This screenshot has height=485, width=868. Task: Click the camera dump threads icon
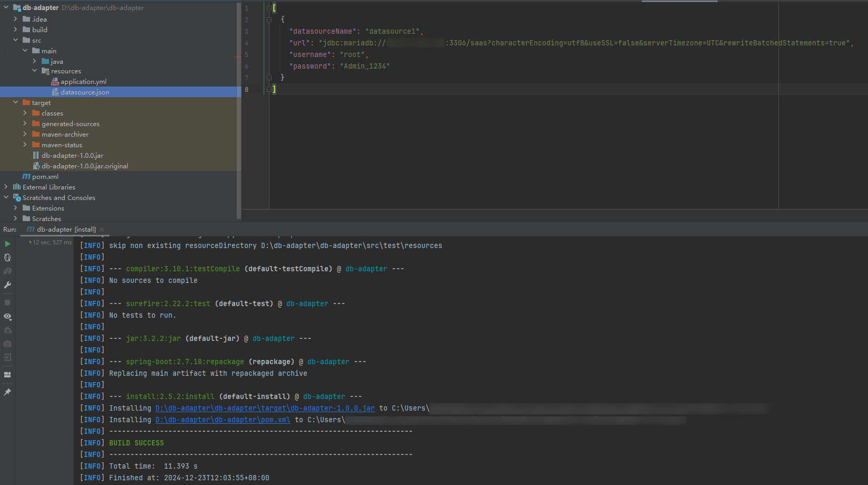click(7, 344)
